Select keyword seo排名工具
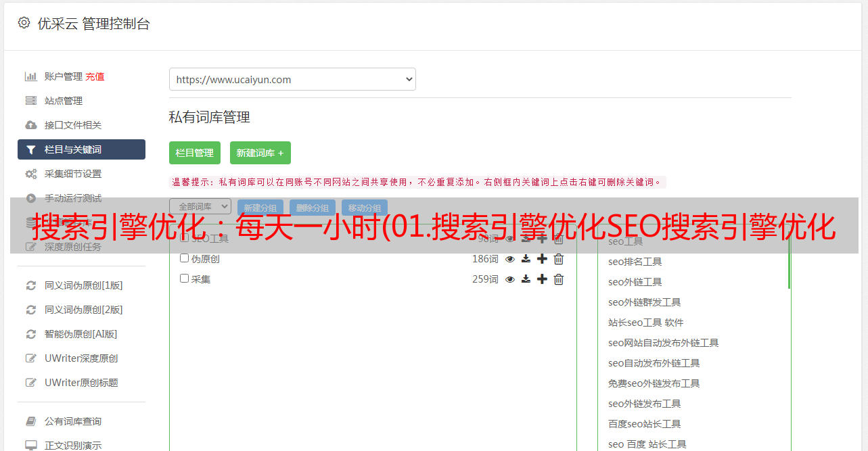 coord(635,262)
